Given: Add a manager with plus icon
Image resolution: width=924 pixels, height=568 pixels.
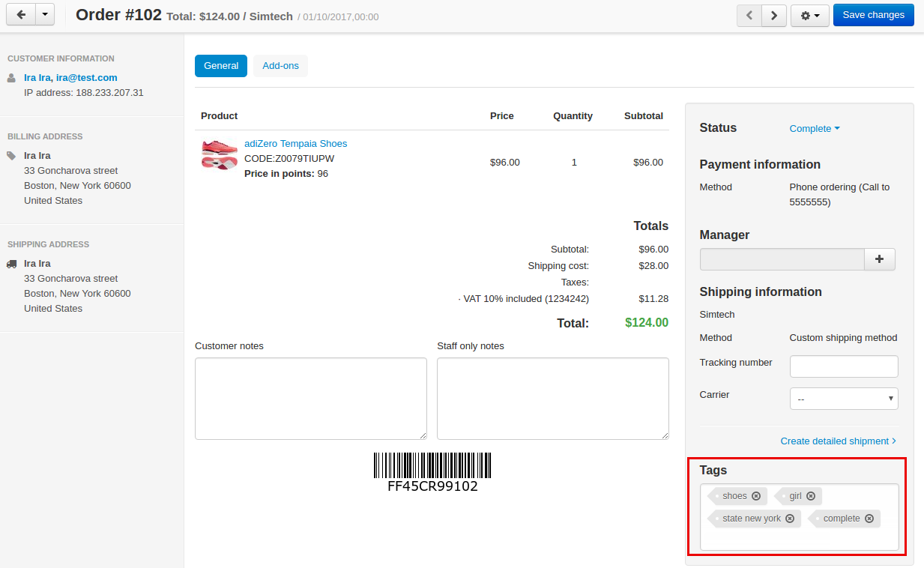Looking at the screenshot, I should tap(880, 259).
